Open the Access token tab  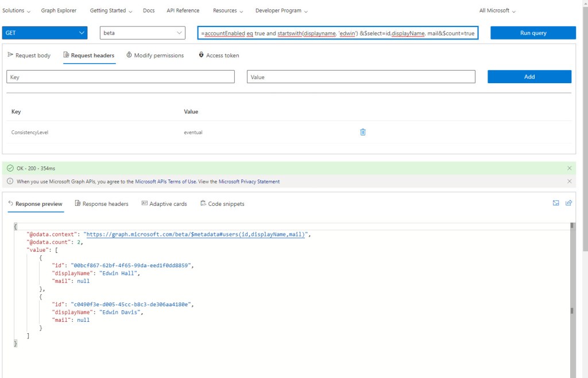pyautogui.click(x=219, y=56)
